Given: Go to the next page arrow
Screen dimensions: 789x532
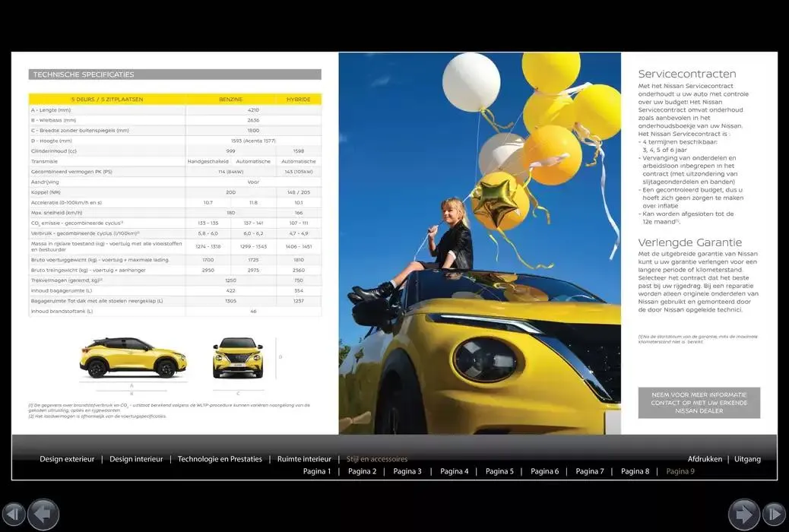Looking at the screenshot, I should [x=745, y=515].
